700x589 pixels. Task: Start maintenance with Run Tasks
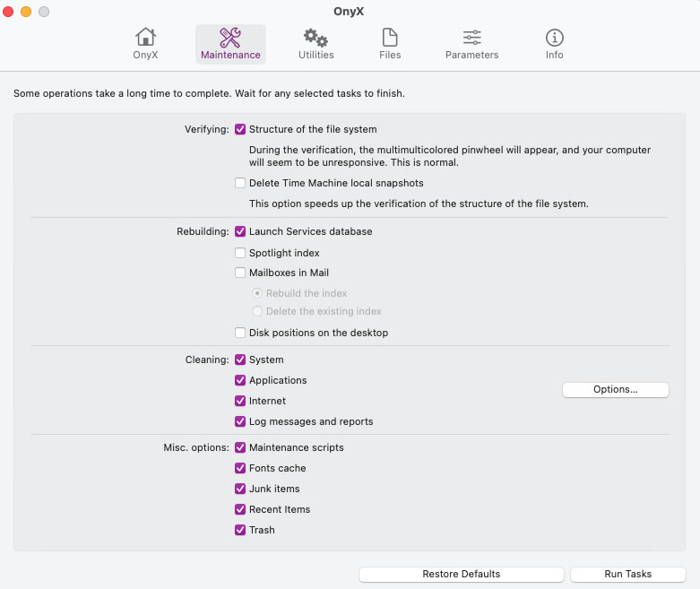point(627,574)
